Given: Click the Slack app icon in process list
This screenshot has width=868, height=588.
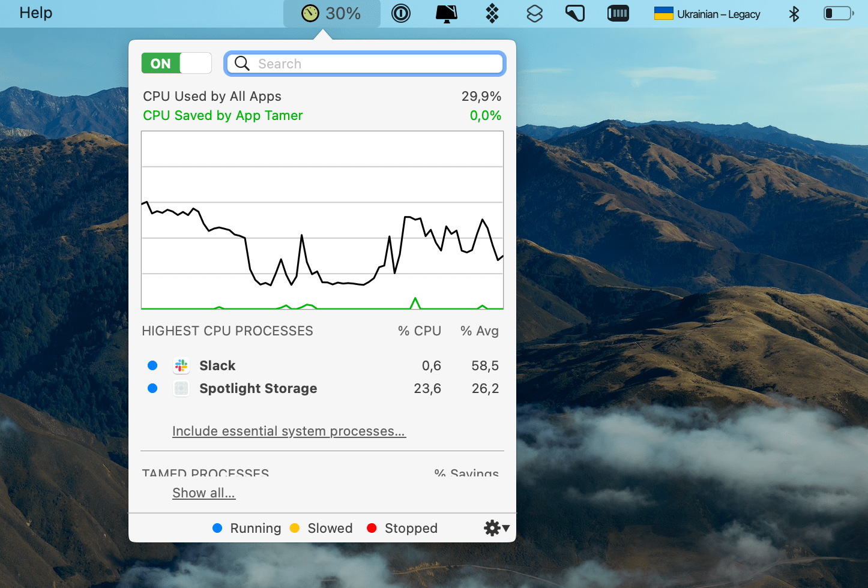Looking at the screenshot, I should pos(181,365).
